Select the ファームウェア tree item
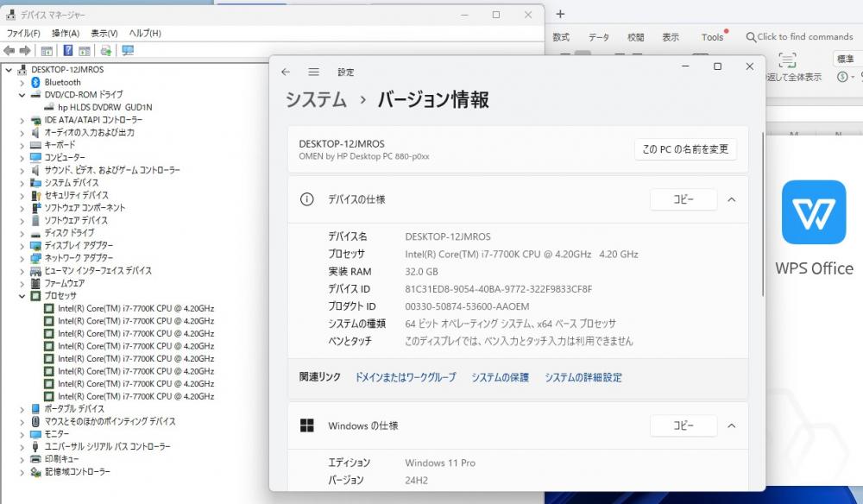The width and height of the screenshot is (863, 504). tap(65, 283)
